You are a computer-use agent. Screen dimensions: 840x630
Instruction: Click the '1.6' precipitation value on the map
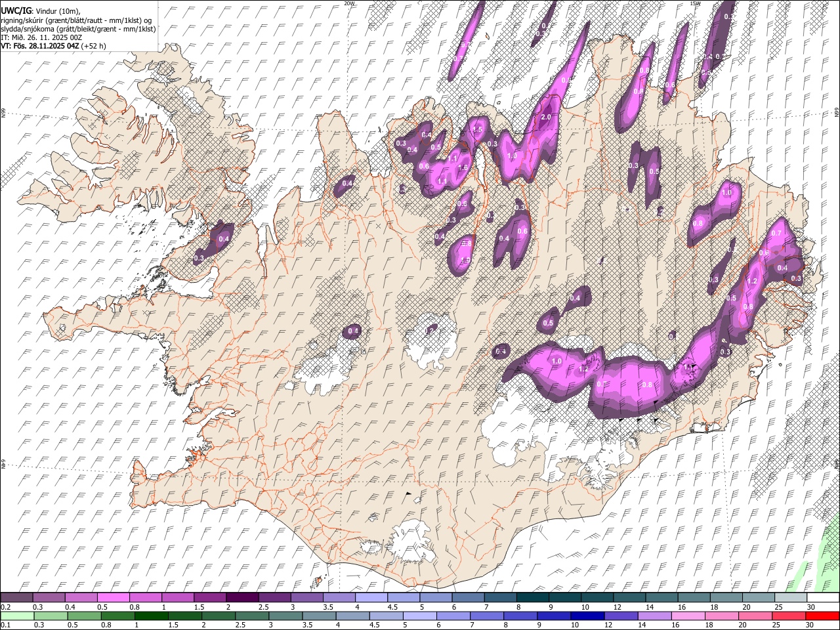point(463,168)
